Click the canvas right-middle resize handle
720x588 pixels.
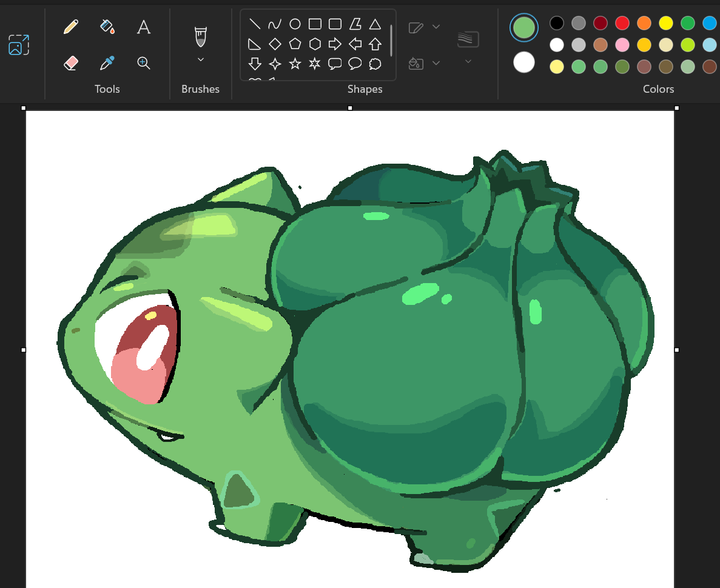[676, 350]
